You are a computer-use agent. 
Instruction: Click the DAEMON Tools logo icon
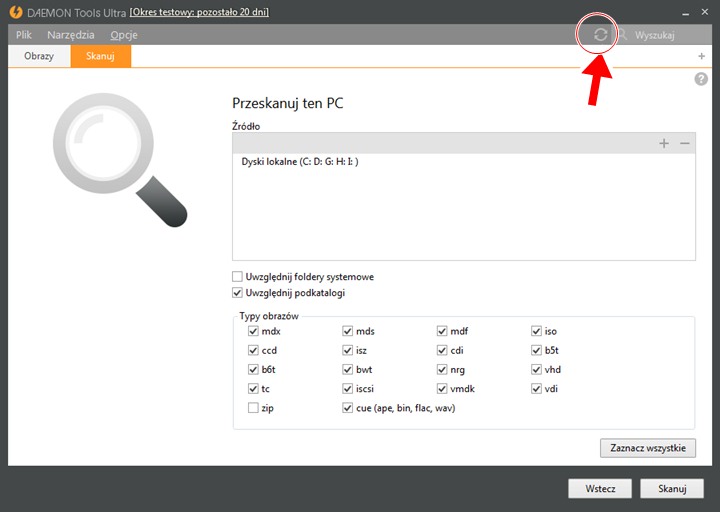coord(11,11)
